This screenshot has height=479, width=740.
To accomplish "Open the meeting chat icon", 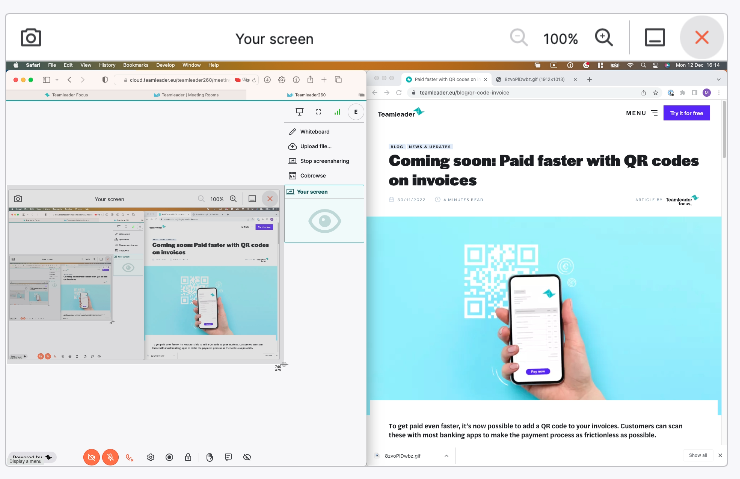I will click(x=228, y=457).
